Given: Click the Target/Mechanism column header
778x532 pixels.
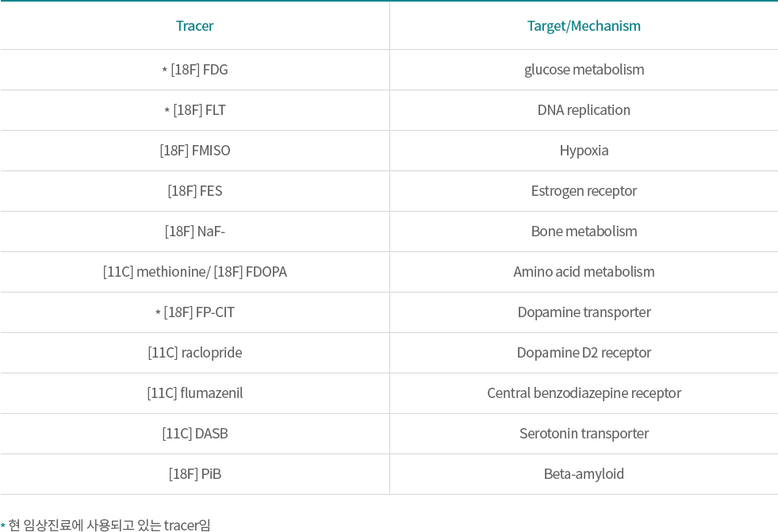Looking at the screenshot, I should 584,26.
